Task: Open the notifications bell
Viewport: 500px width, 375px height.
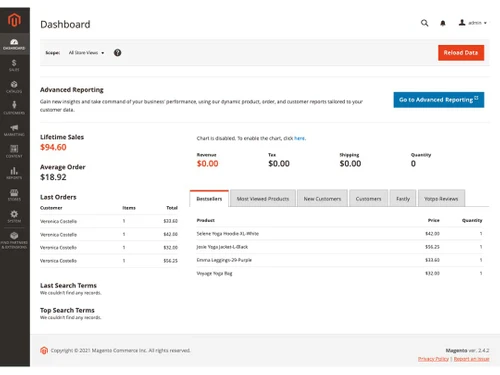Action: pos(443,23)
